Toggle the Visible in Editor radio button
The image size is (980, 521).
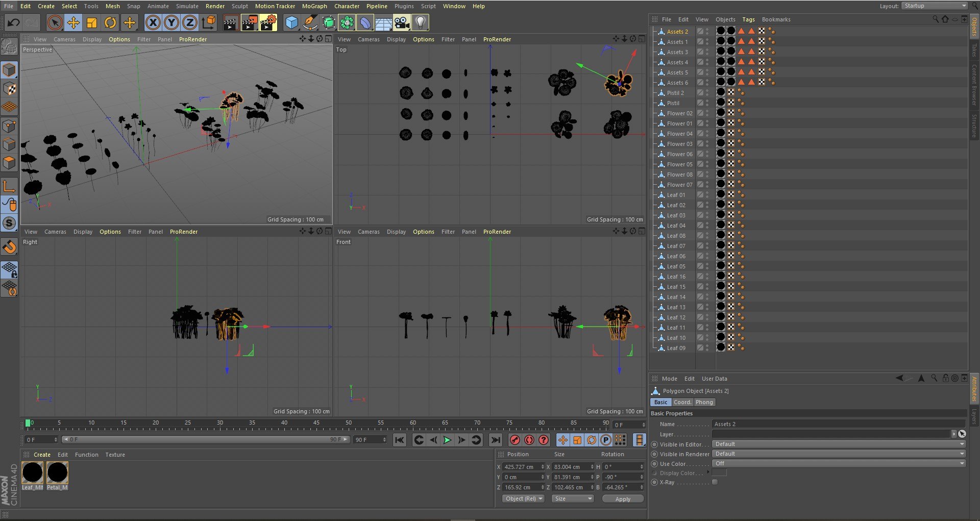pos(654,444)
